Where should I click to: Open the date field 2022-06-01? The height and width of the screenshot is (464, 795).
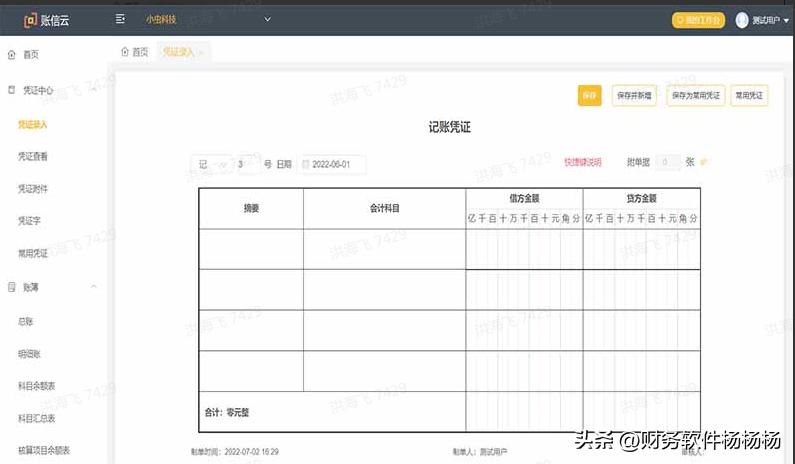[x=332, y=164]
